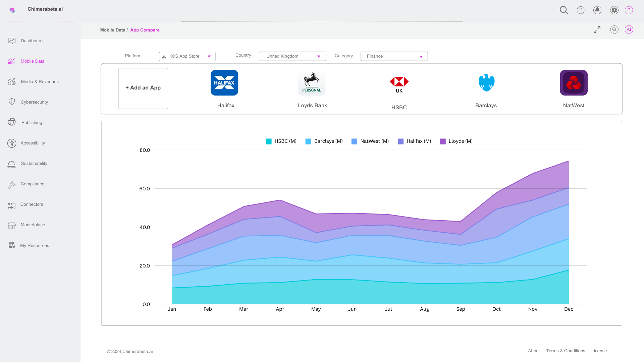Click the Publishing globe icon
The width and height of the screenshot is (644, 362).
[12, 122]
